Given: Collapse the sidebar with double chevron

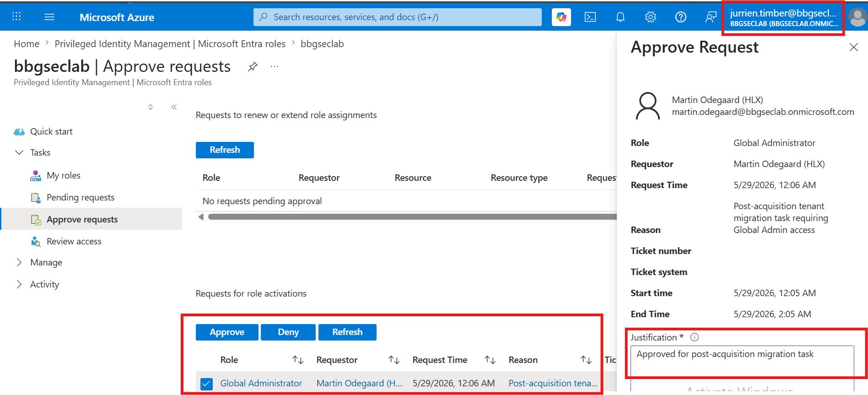Looking at the screenshot, I should (x=174, y=107).
